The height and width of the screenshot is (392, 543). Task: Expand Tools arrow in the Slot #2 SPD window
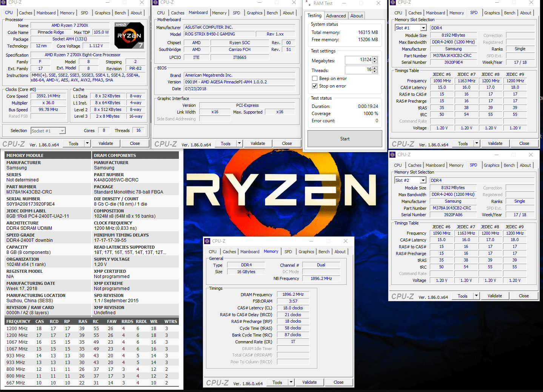476,296
